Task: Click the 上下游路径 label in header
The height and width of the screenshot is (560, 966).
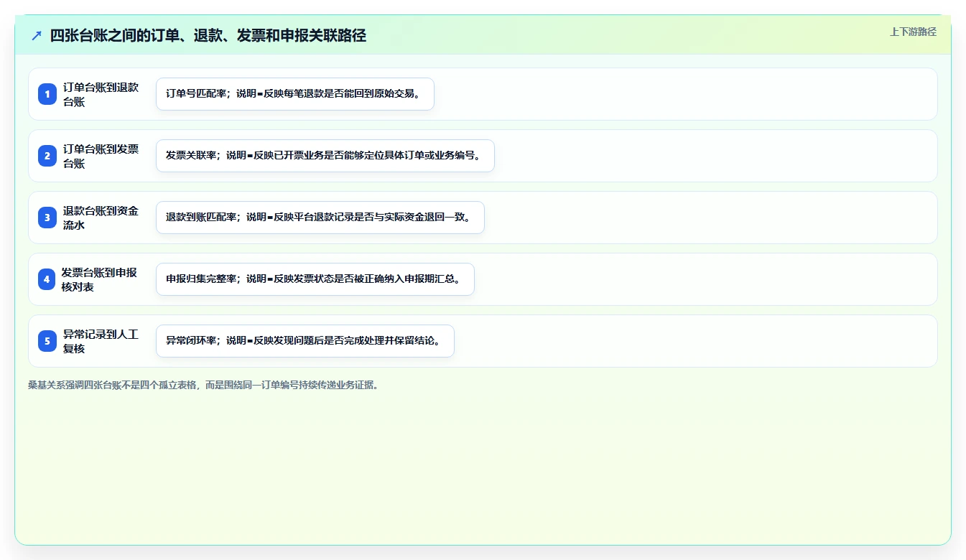Action: 913,32
